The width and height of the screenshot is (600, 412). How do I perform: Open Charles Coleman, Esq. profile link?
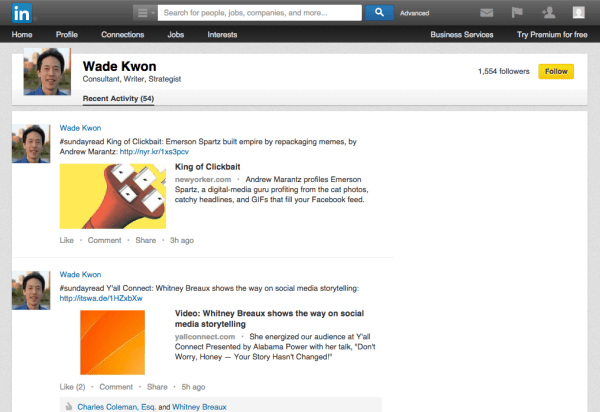coord(116,407)
